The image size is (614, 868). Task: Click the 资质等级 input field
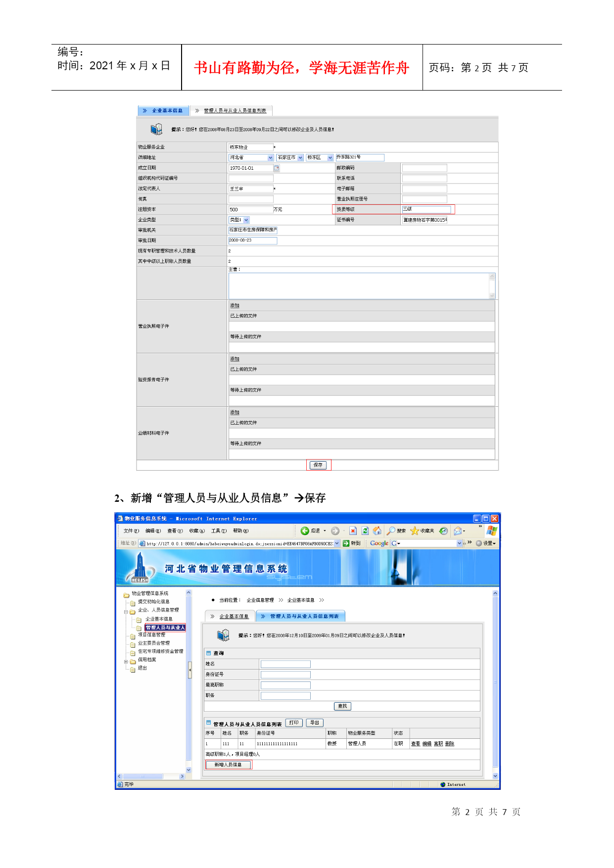point(426,209)
